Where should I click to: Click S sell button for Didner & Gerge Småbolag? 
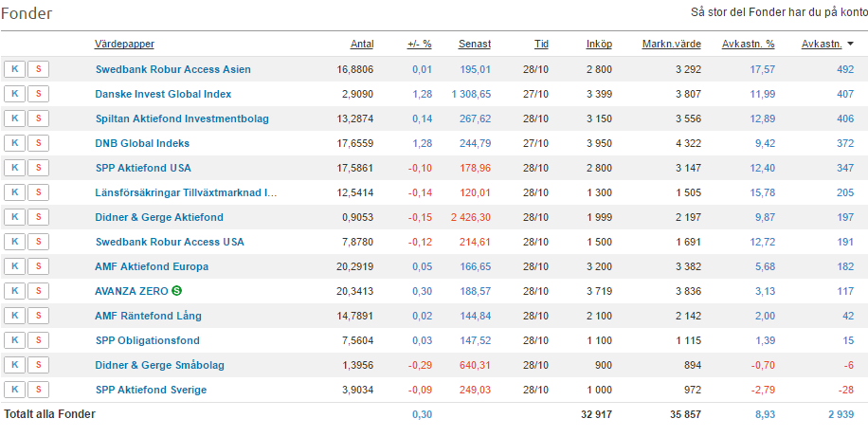pyautogui.click(x=38, y=365)
